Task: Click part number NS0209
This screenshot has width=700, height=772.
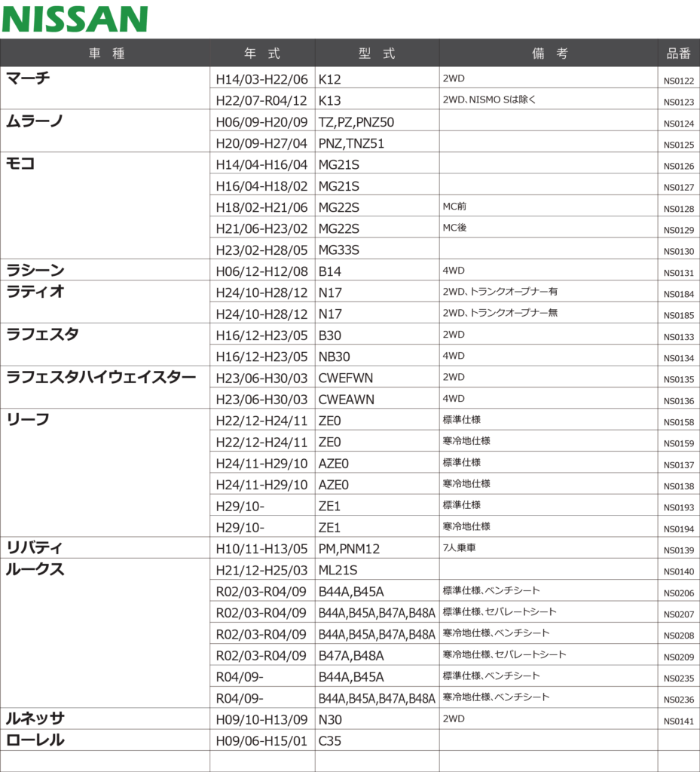Action: pos(678,657)
